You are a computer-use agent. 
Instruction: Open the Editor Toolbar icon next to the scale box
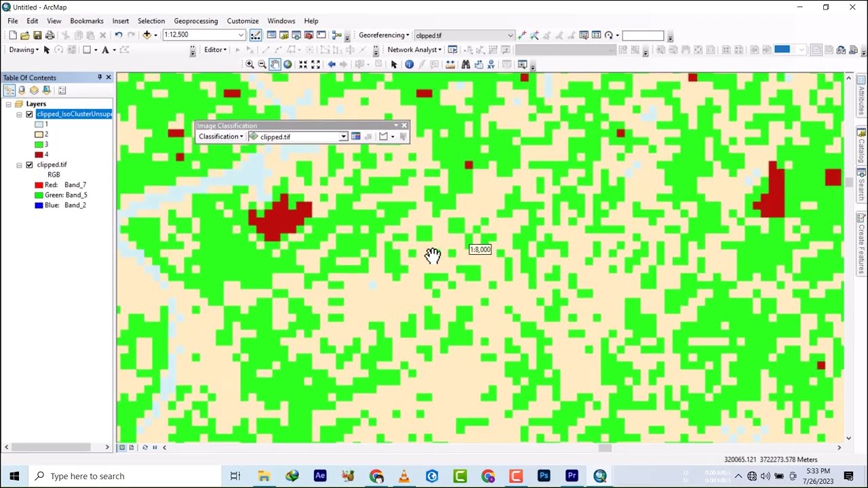tap(256, 35)
